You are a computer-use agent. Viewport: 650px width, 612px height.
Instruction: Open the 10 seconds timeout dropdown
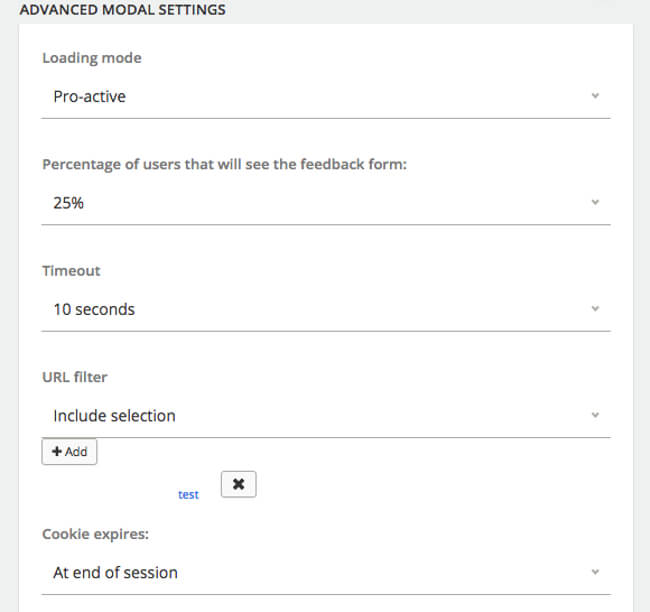(320, 310)
